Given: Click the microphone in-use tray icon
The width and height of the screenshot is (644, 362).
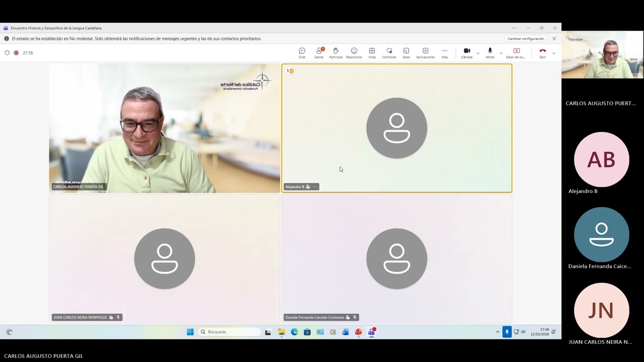Looking at the screenshot, I should (507, 332).
